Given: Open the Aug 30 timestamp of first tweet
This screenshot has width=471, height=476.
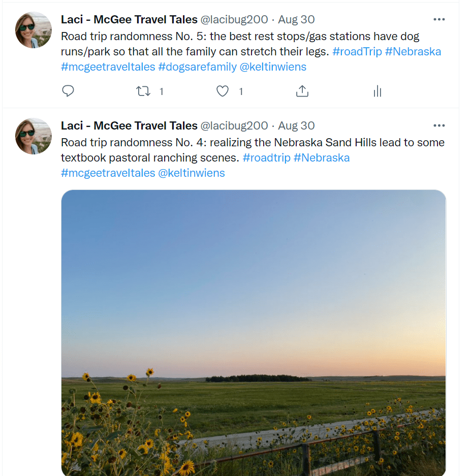Looking at the screenshot, I should tap(296, 19).
